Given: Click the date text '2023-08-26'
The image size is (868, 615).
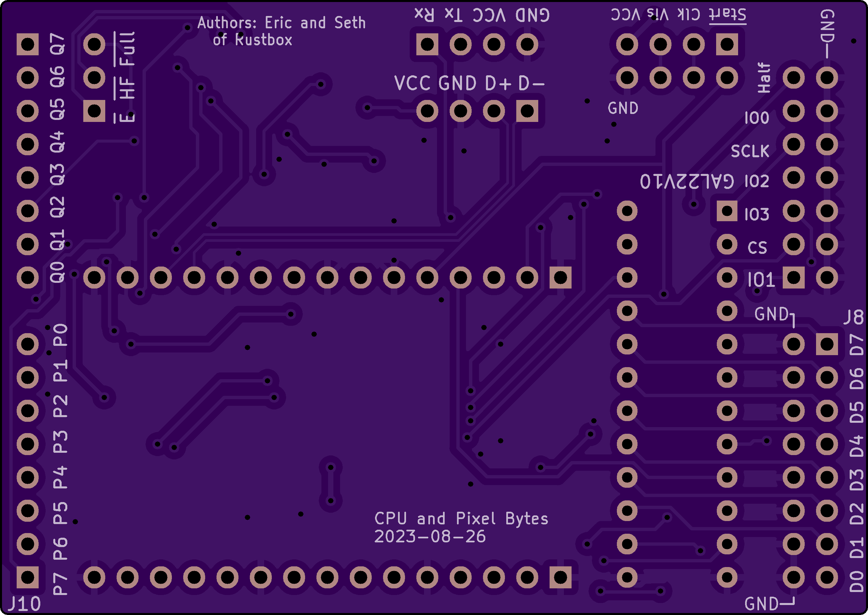Looking at the screenshot, I should (430, 537).
